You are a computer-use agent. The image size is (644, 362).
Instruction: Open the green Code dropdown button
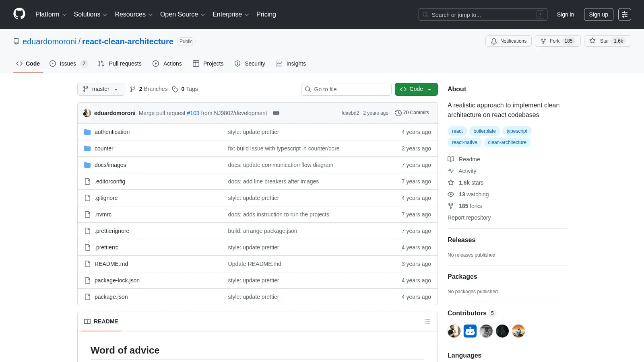click(x=416, y=89)
